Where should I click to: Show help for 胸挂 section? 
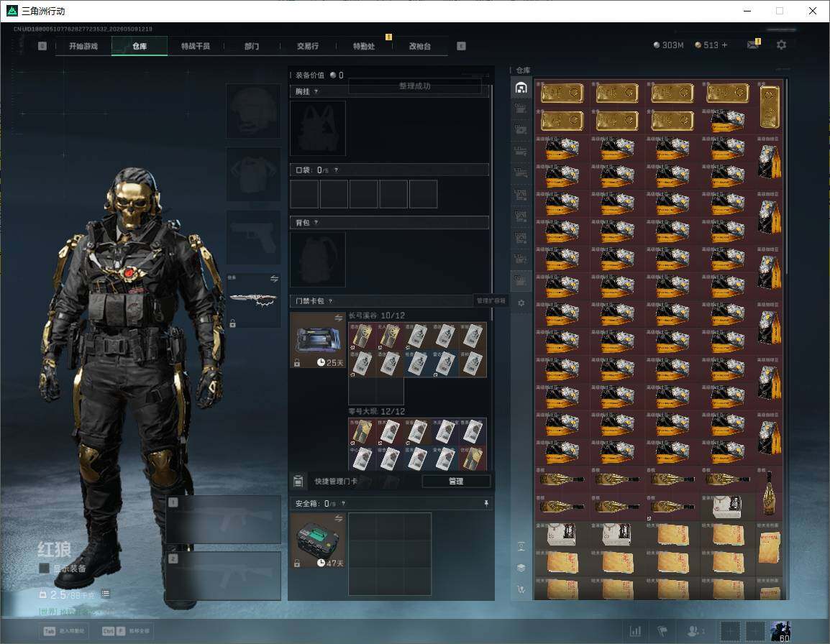click(316, 91)
